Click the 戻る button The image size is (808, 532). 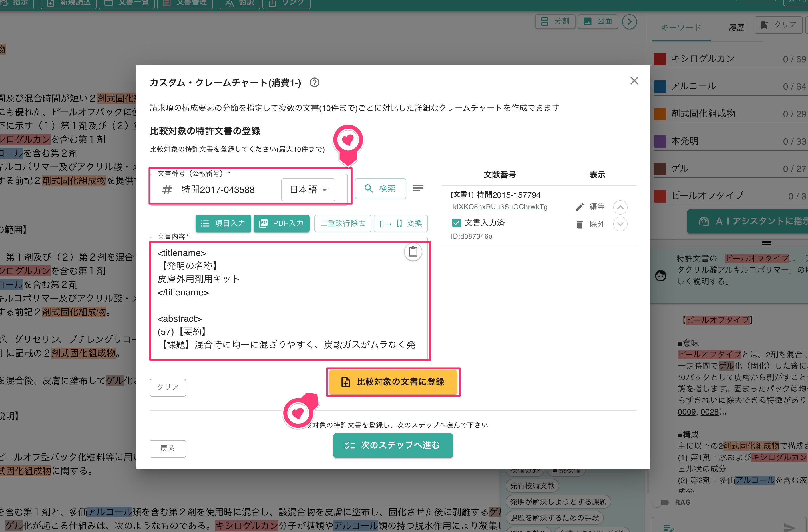tap(168, 449)
